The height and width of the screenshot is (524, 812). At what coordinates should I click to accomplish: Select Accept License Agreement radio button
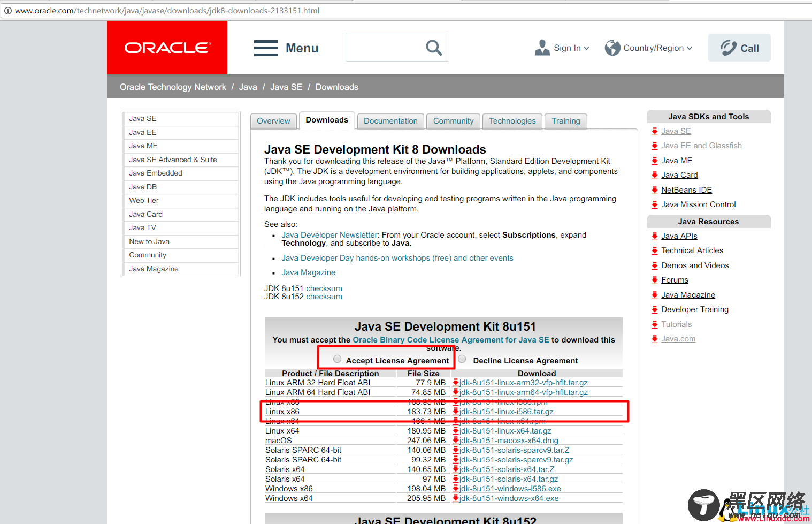tap(337, 359)
